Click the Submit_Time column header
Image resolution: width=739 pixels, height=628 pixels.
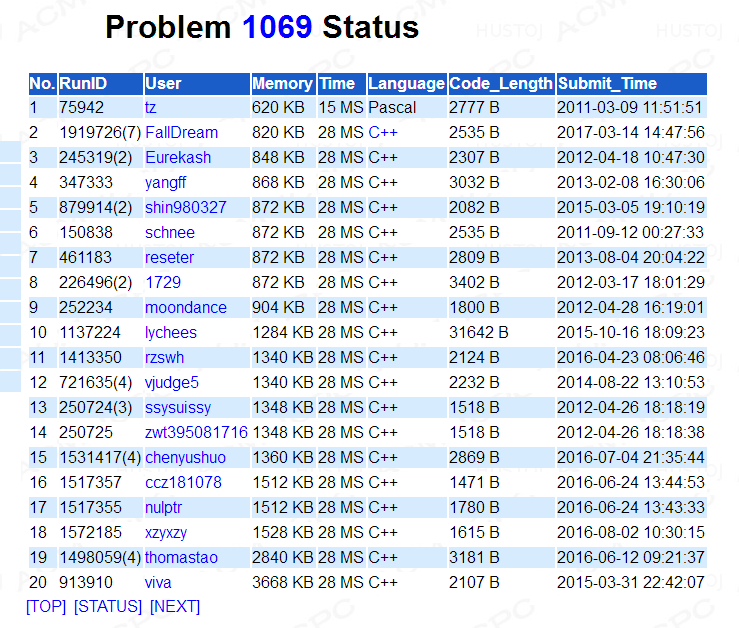(632, 83)
